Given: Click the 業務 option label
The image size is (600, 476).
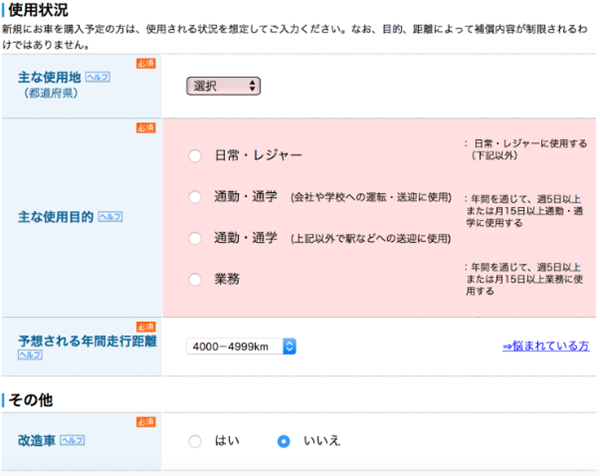Looking at the screenshot, I should [227, 279].
